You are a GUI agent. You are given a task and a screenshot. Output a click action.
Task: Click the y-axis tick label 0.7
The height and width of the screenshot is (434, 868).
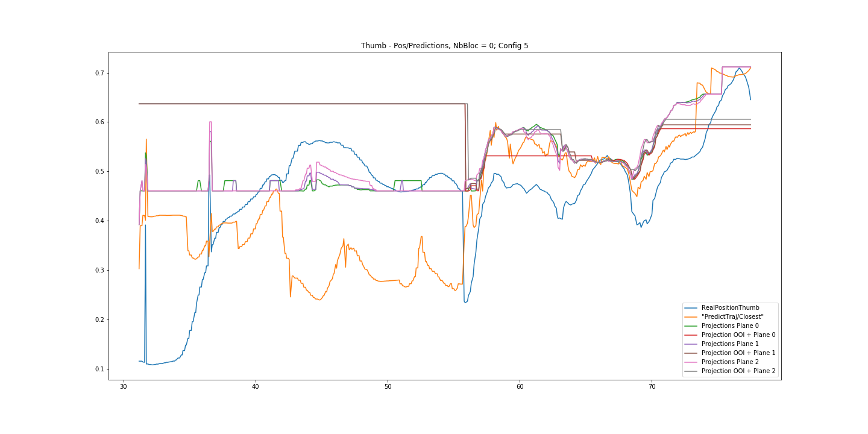(x=98, y=73)
